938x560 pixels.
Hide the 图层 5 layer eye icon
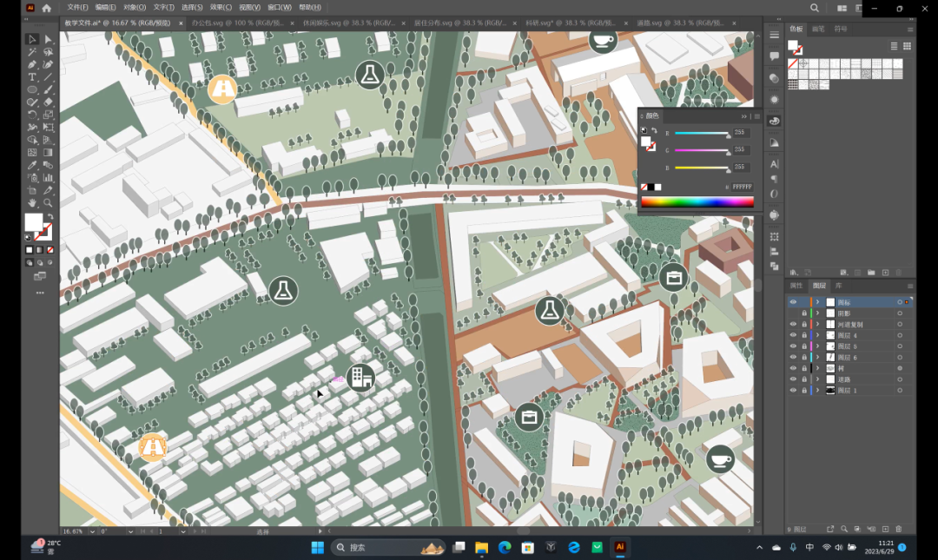click(793, 346)
